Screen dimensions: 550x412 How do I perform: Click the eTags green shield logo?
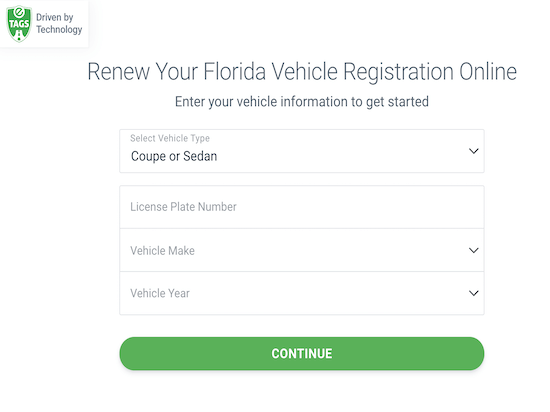(19, 23)
